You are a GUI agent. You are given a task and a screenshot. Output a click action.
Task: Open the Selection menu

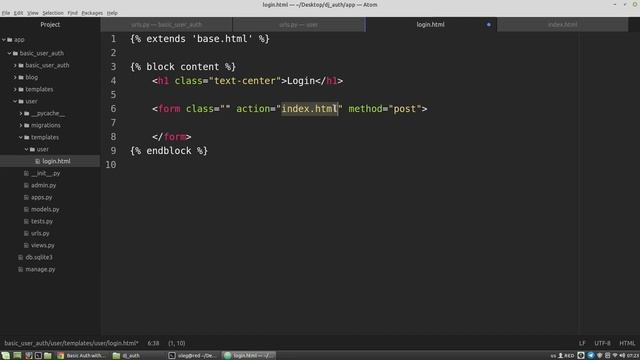tap(53, 13)
